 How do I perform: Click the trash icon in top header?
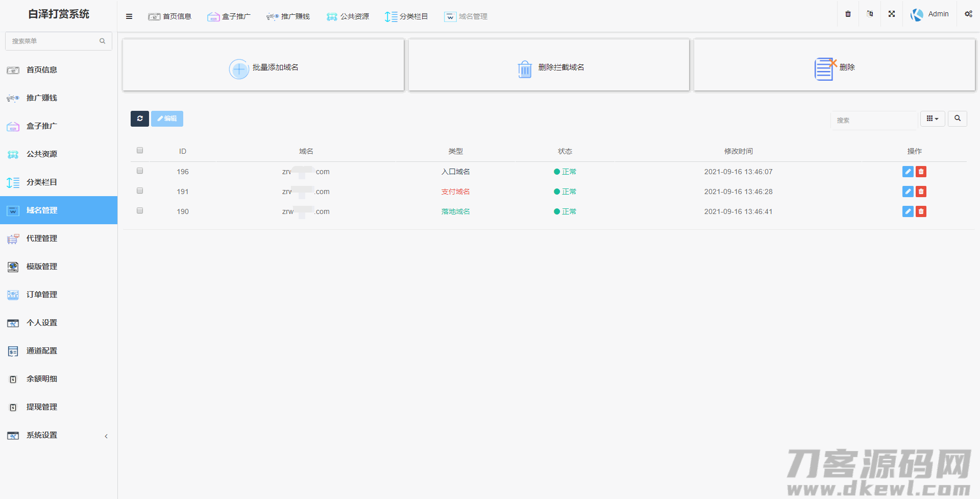point(848,14)
